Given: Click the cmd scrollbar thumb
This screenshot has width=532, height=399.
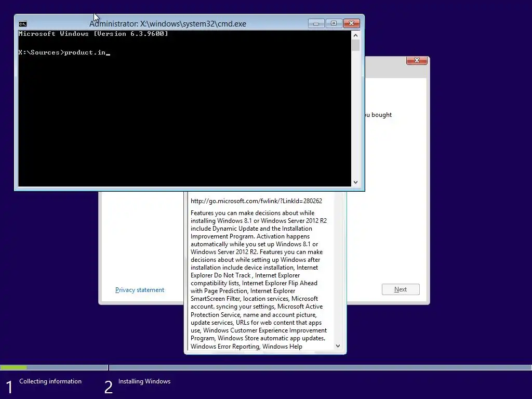Looking at the screenshot, I should pyautogui.click(x=355, y=45).
